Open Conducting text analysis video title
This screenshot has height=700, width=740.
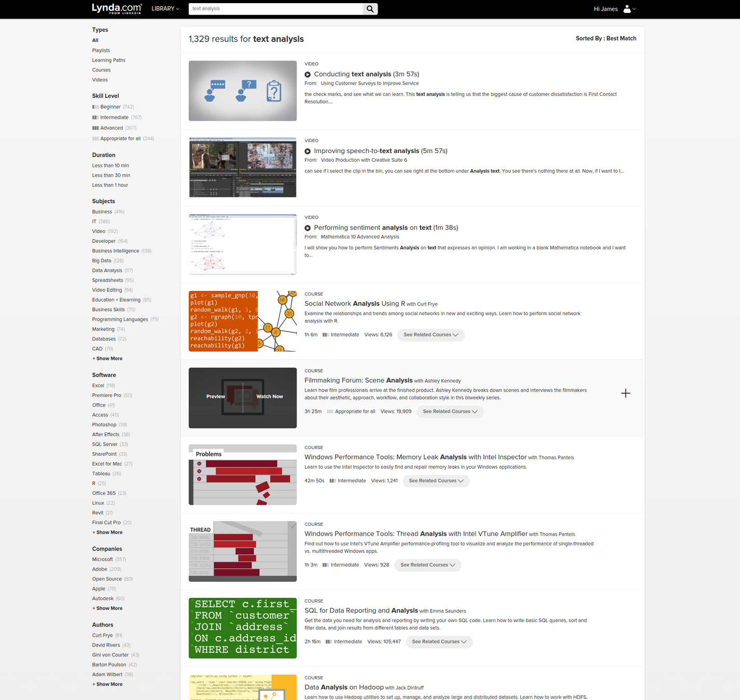[x=367, y=74]
